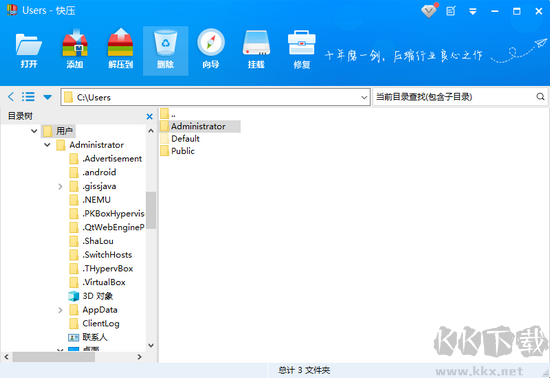Select ClientLog folder in tree
Screen dimensions: 550x378
point(94,324)
